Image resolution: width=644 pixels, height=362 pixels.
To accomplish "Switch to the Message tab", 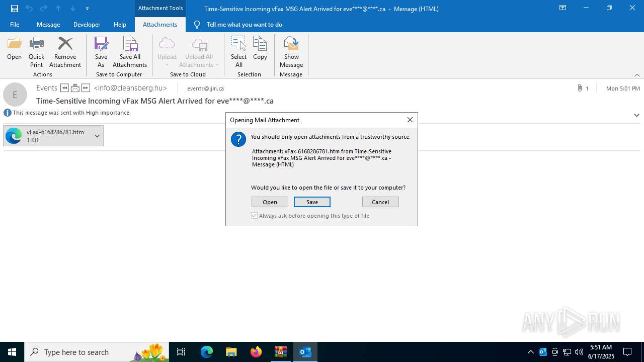I will point(48,24).
